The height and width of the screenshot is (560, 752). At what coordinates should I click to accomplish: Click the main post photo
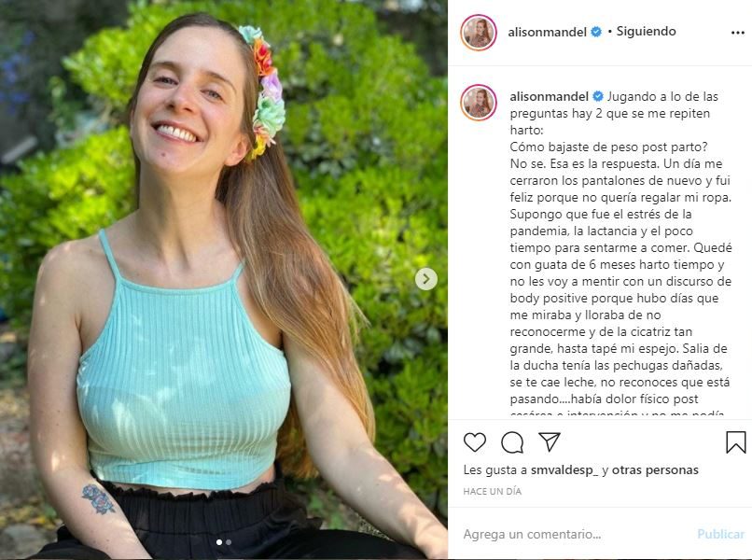click(x=224, y=280)
